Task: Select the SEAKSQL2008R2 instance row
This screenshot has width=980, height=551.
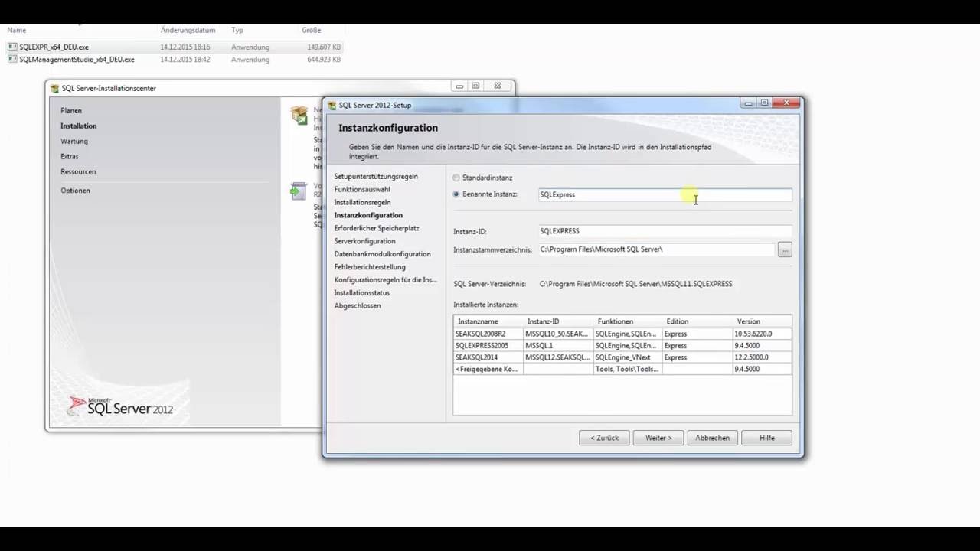Action: coord(622,334)
